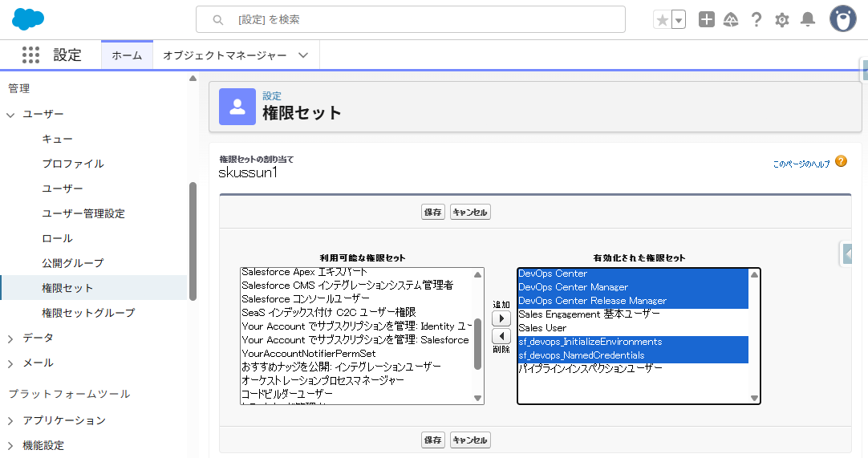Select Sales Engagement 基本ユーザー option
Viewport: 868px width, 458px height.
coord(589,314)
